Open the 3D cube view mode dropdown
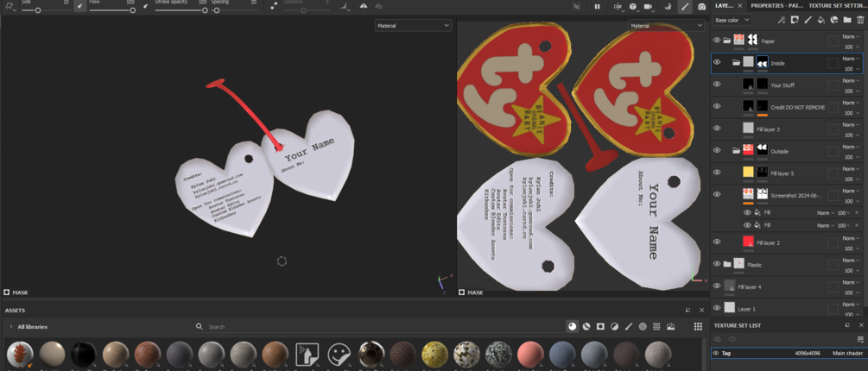Image resolution: width=868 pixels, height=371 pixels. 633,6
